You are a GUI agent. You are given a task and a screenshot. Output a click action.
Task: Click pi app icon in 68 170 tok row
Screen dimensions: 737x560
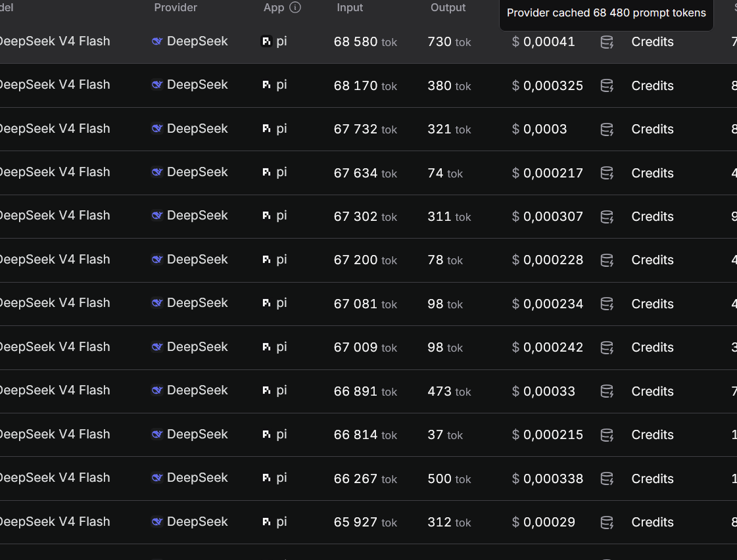click(x=266, y=85)
